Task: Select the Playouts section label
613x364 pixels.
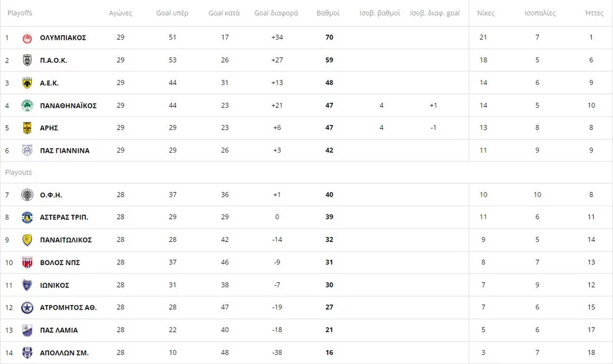Action: (19, 172)
